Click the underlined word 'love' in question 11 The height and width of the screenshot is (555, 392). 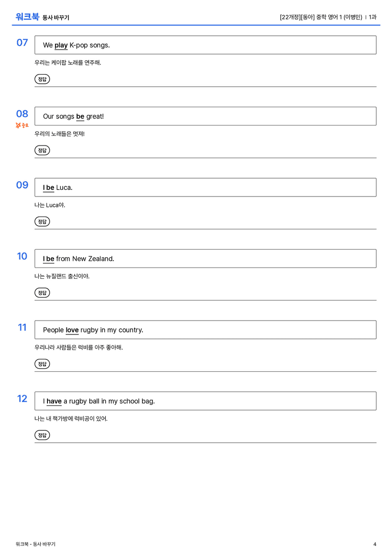tap(72, 330)
